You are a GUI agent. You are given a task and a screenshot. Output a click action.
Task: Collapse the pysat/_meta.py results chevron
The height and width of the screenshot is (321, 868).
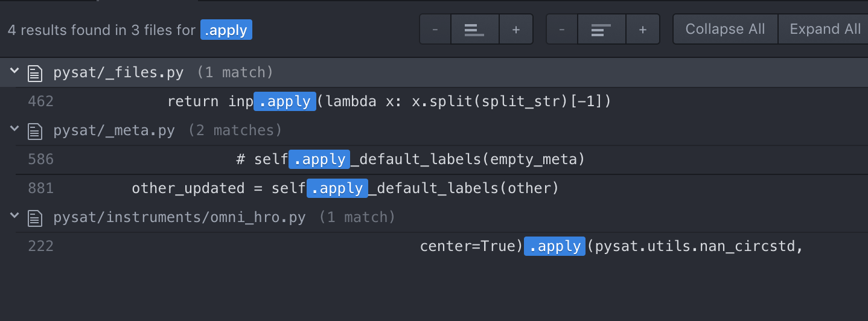(x=14, y=131)
